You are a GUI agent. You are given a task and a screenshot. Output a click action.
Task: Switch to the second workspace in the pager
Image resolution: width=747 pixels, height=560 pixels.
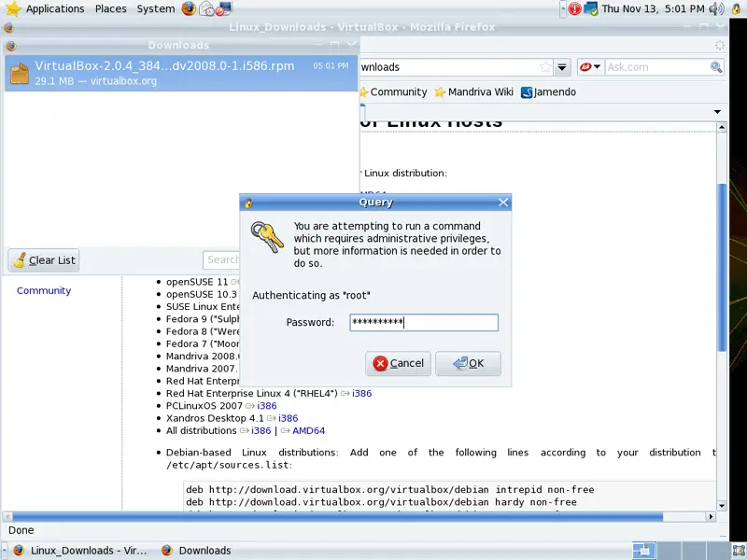[x=669, y=551]
